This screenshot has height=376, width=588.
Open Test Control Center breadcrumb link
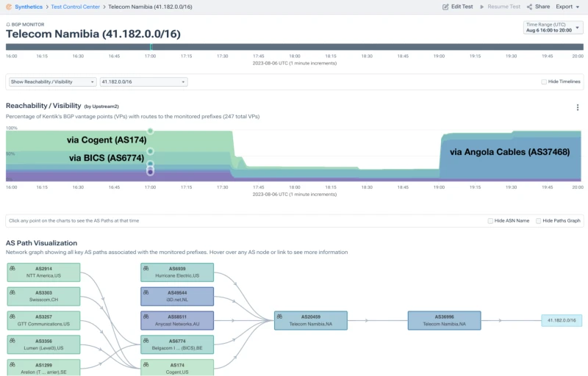click(x=76, y=7)
